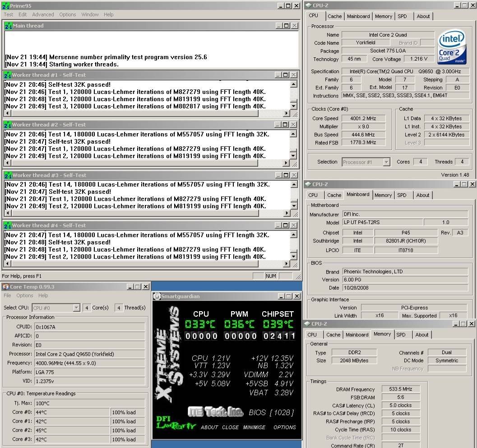Switch to Cache tab in top CPU-Z
Image resolution: width=477 pixels, height=448 pixels.
click(x=335, y=16)
